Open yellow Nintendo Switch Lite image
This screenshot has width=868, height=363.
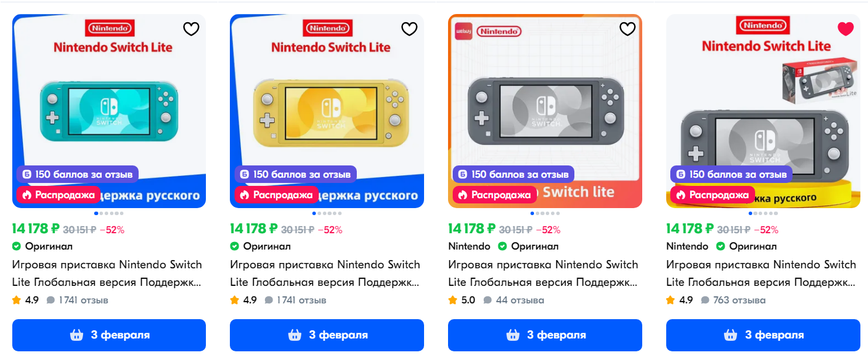click(x=327, y=111)
